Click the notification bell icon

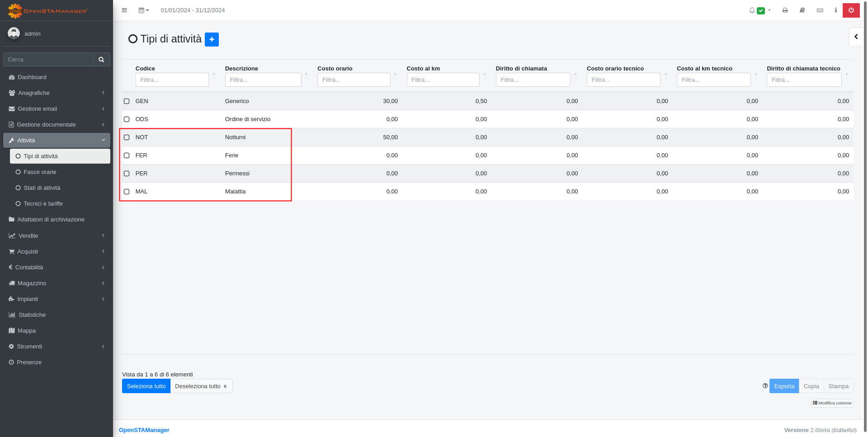click(x=752, y=10)
